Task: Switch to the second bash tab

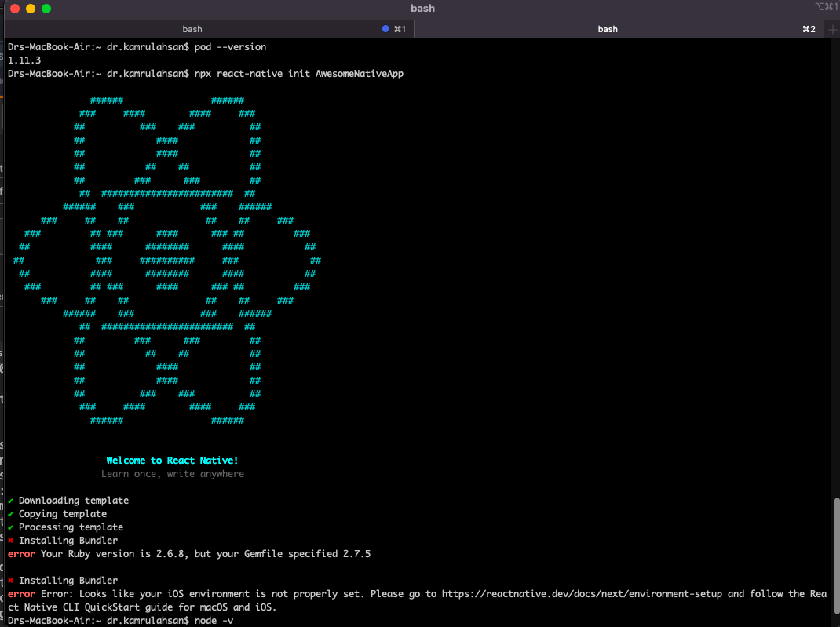Action: click(x=619, y=29)
